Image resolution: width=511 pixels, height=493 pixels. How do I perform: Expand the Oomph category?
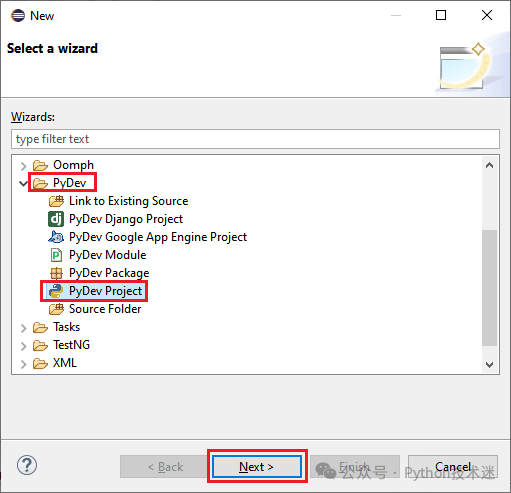tap(23, 166)
